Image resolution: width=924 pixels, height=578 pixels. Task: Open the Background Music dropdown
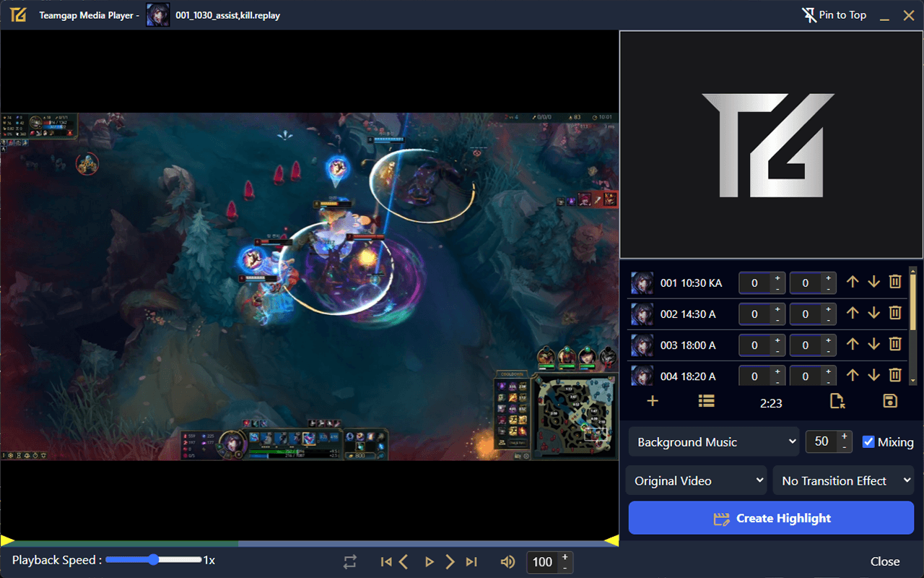pos(713,442)
